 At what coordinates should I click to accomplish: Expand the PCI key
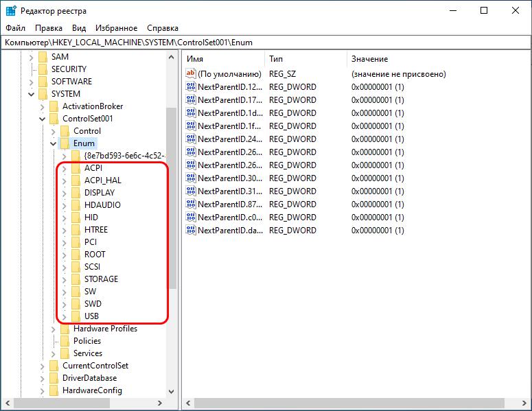(x=64, y=243)
